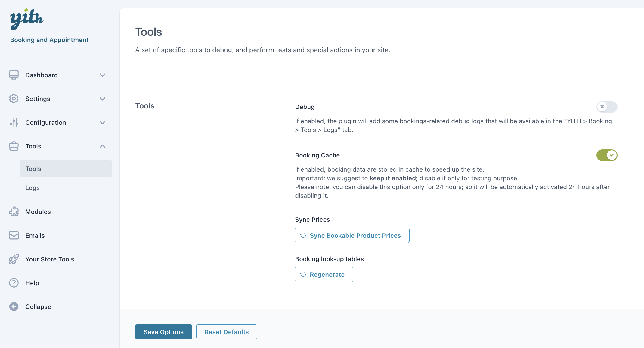
Task: Expand the Dashboard menu chevron
Action: click(x=102, y=75)
